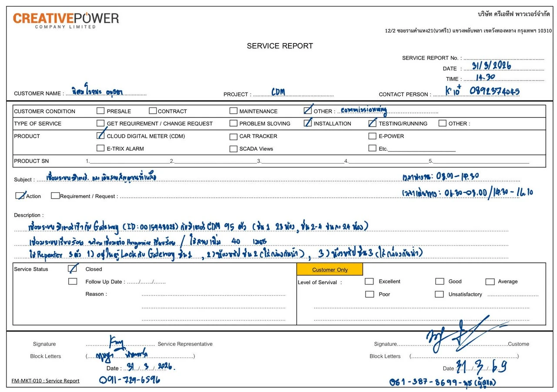Select the Excellent rating checkbox
557x392 pixels.
coord(369,281)
